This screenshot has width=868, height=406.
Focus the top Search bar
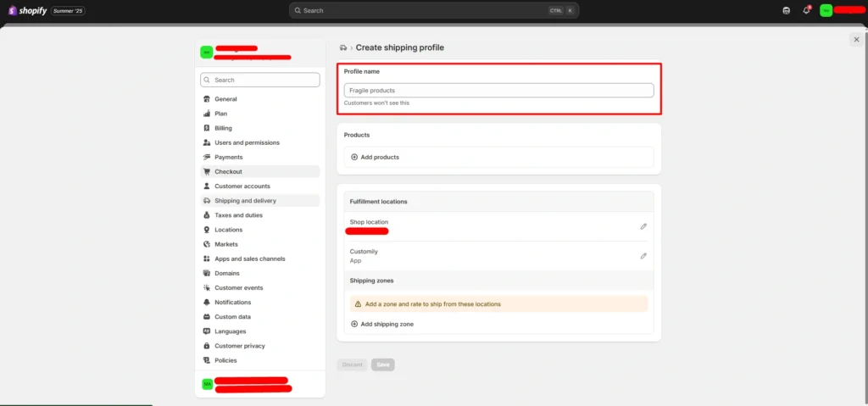(434, 10)
